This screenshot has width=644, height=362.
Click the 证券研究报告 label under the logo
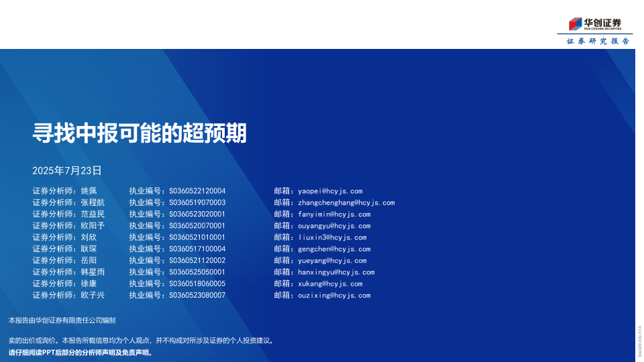coord(598,41)
